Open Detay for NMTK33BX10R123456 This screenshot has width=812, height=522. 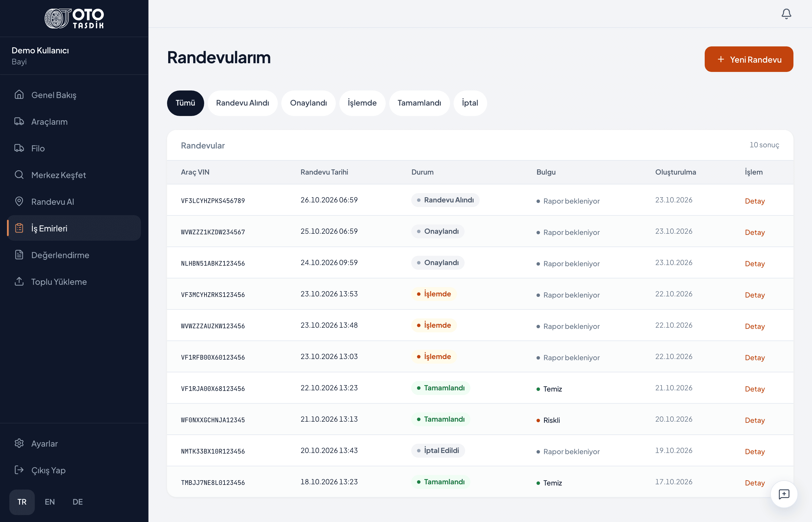click(755, 452)
